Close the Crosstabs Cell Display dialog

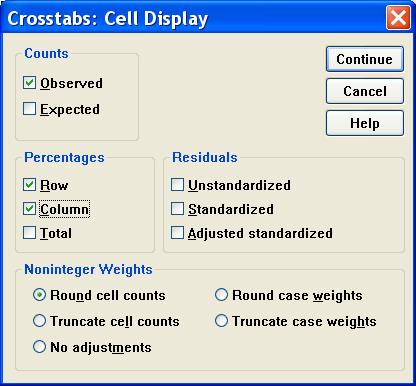coord(398,17)
